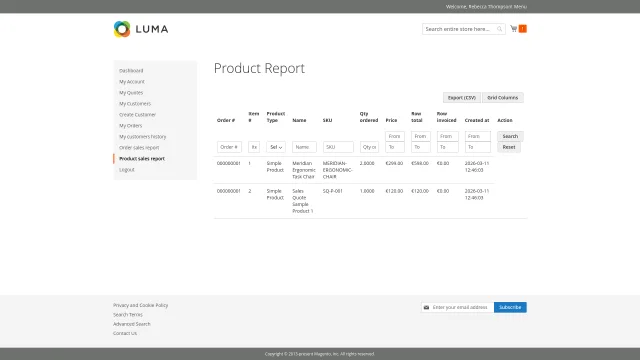This screenshot has height=360, width=640.
Task: Open Search Terms footer link
Action: click(x=128, y=315)
